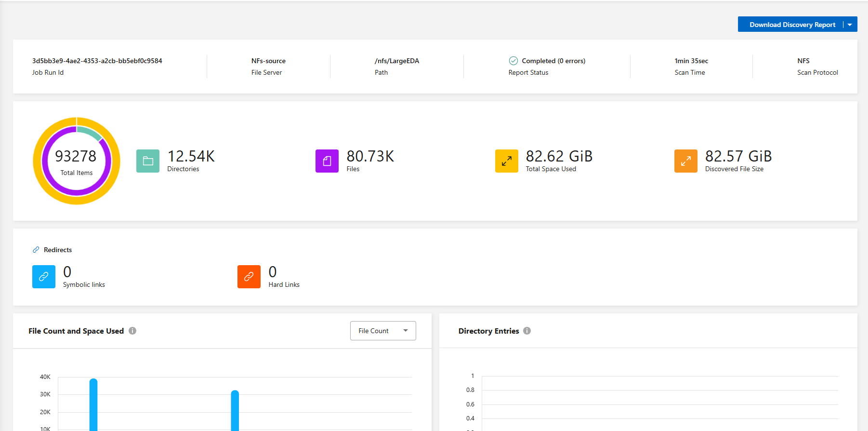Open the Download Discovery Report dropdown arrow

tap(850, 25)
